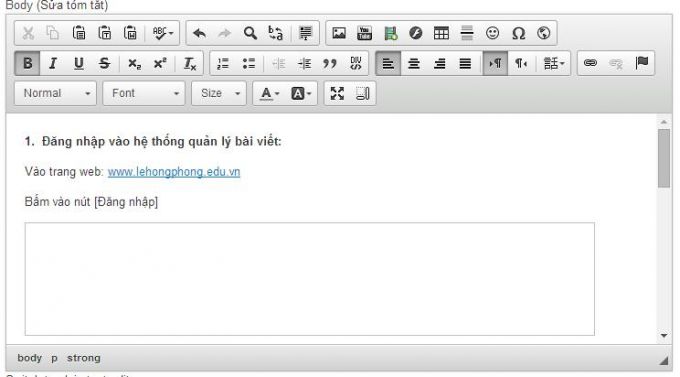Open the Font dropdown
The height and width of the screenshot is (377, 680).
point(144,93)
